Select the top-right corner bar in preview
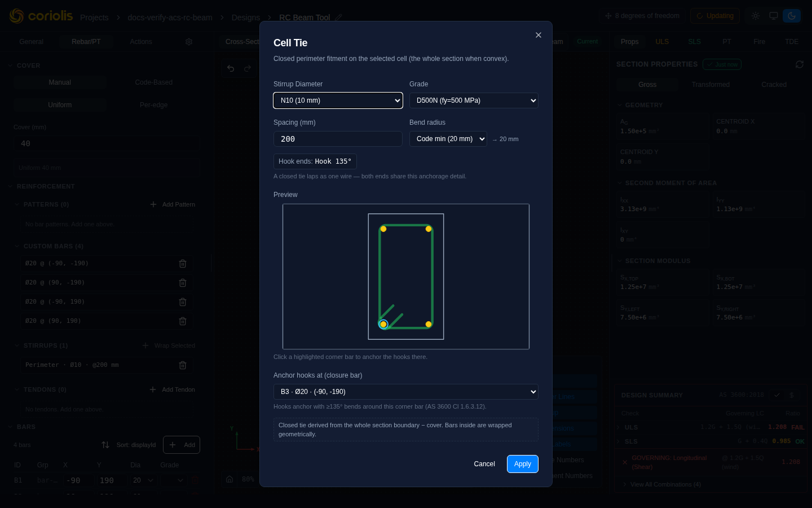812x508 pixels. click(429, 229)
